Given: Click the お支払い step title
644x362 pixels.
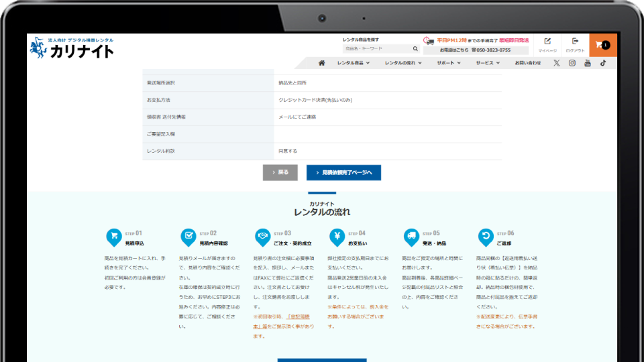Looking at the screenshot, I should 358,244.
